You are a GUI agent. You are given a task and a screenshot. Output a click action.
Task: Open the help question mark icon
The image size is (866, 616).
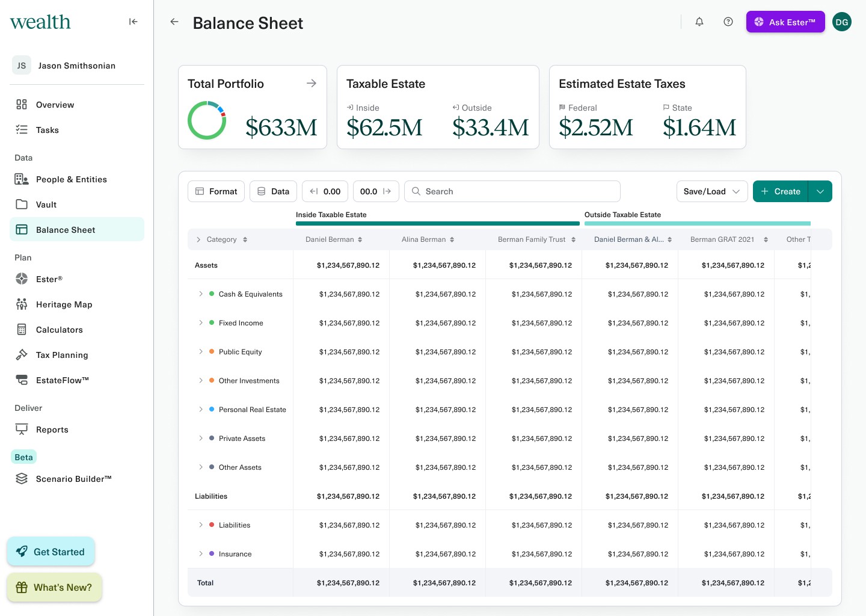728,22
